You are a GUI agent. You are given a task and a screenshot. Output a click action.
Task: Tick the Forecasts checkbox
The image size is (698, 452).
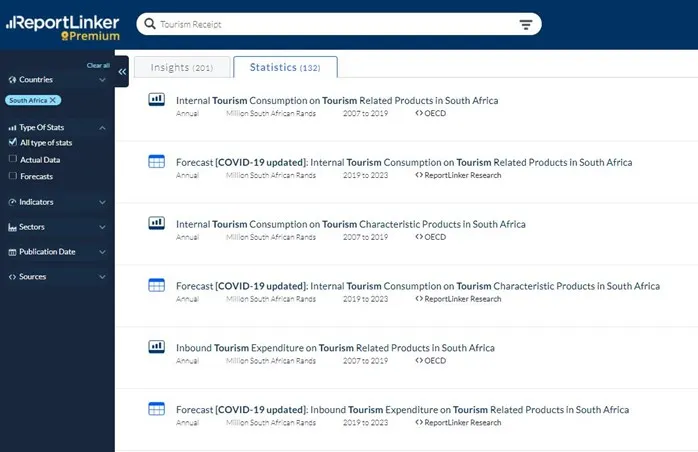click(x=12, y=176)
